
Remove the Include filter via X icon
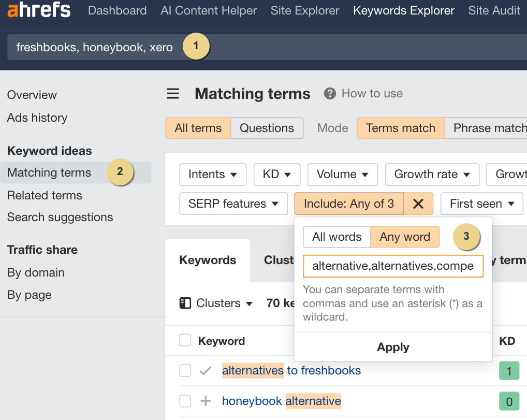click(418, 204)
